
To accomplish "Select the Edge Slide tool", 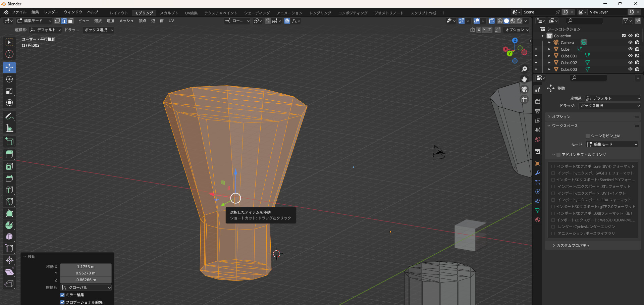I will [x=9, y=249].
